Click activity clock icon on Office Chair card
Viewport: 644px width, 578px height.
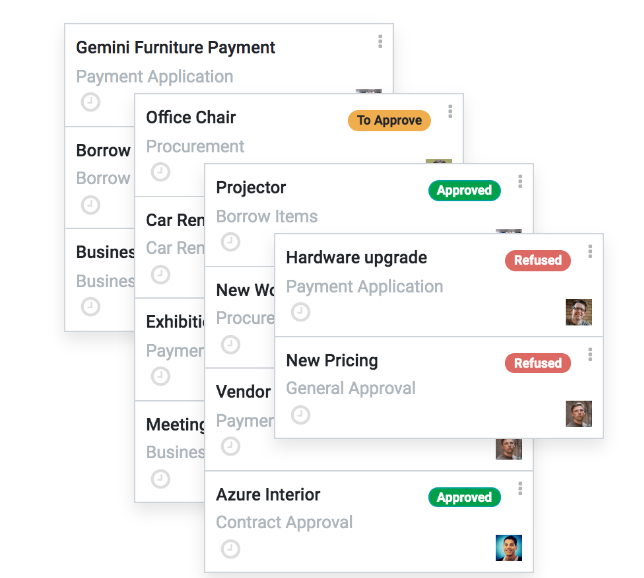tap(160, 172)
